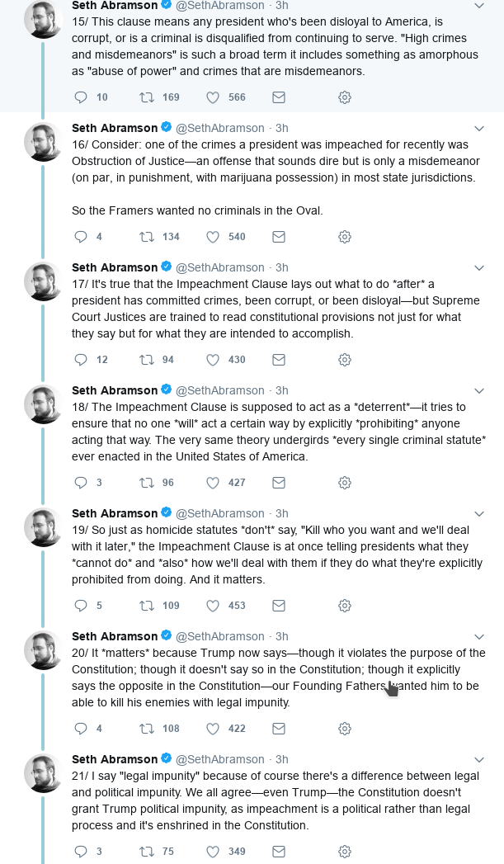Like tweet 17/ about the Impeachment Clause
The width and height of the screenshot is (504, 864).
pyautogui.click(x=213, y=360)
